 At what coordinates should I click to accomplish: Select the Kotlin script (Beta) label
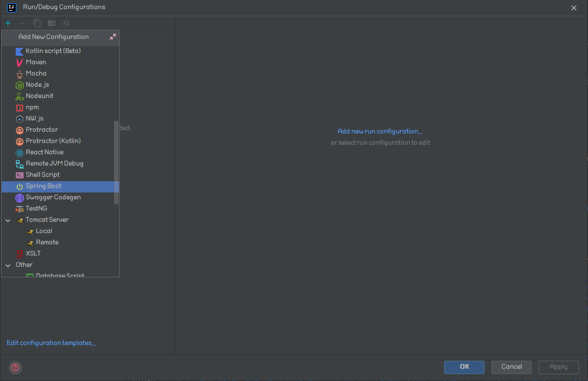click(x=53, y=51)
